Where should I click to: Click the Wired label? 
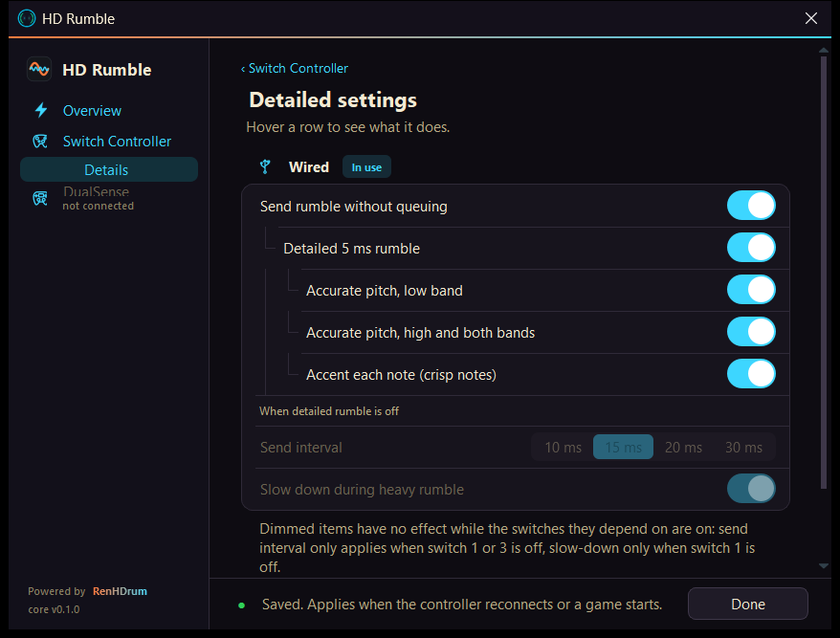(309, 167)
